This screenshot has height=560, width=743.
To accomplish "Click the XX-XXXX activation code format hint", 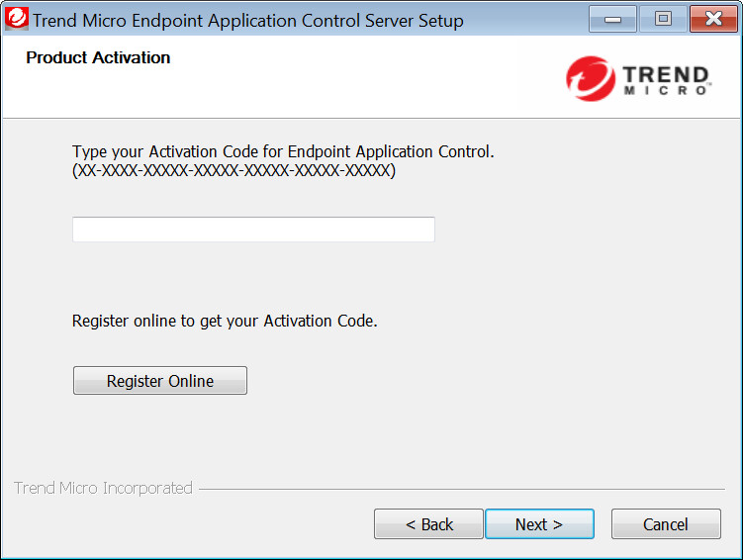I will [x=233, y=171].
